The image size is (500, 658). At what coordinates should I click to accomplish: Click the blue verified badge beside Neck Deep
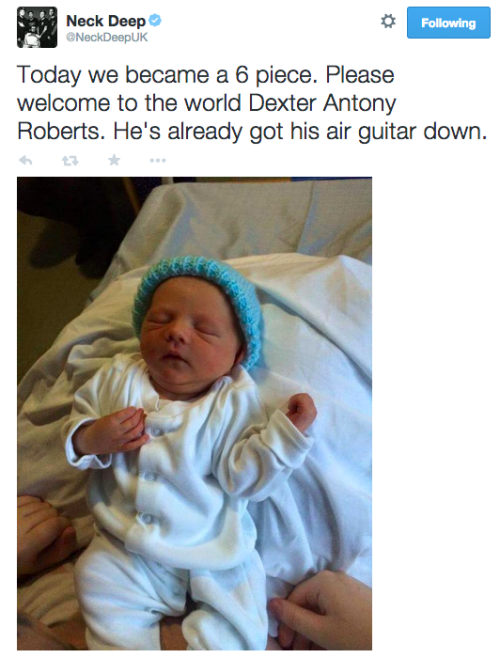click(x=155, y=20)
